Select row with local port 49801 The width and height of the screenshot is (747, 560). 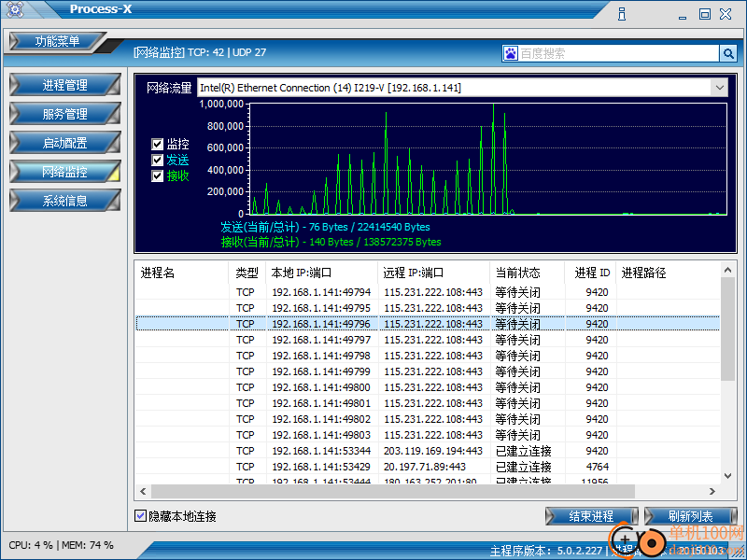click(x=428, y=403)
